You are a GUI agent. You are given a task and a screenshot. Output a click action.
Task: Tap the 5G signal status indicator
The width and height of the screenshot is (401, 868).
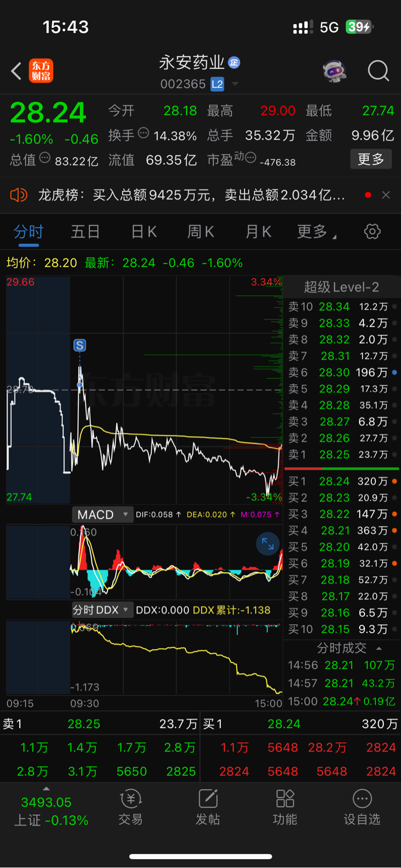point(329,27)
